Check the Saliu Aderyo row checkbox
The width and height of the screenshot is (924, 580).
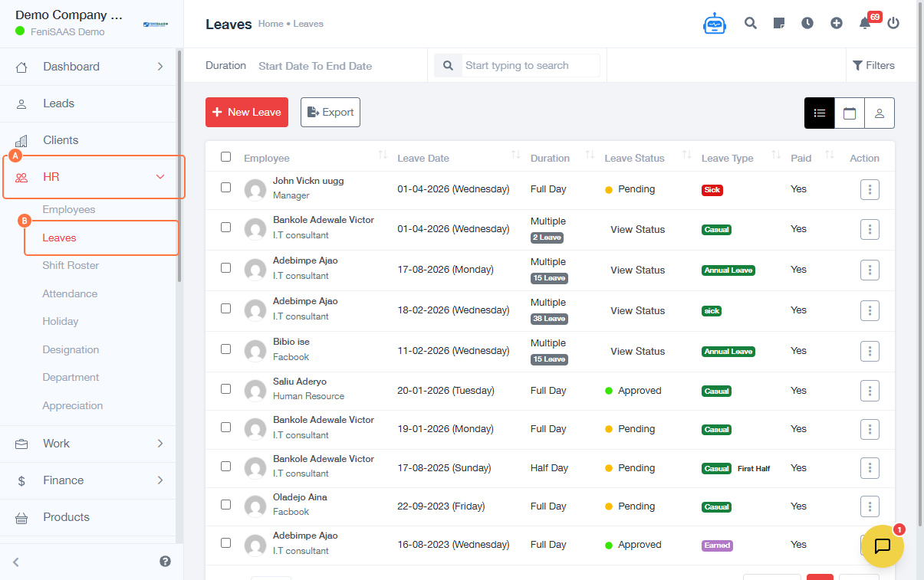point(225,388)
